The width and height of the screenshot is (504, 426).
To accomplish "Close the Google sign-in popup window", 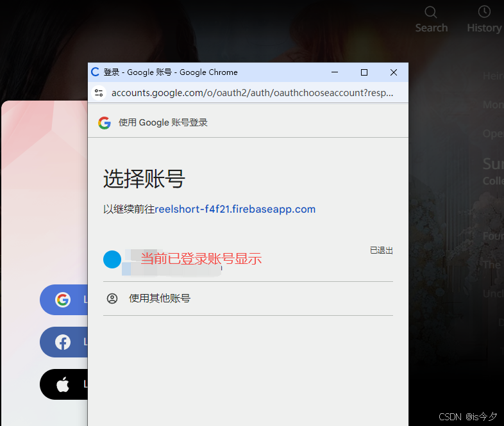I will click(394, 72).
